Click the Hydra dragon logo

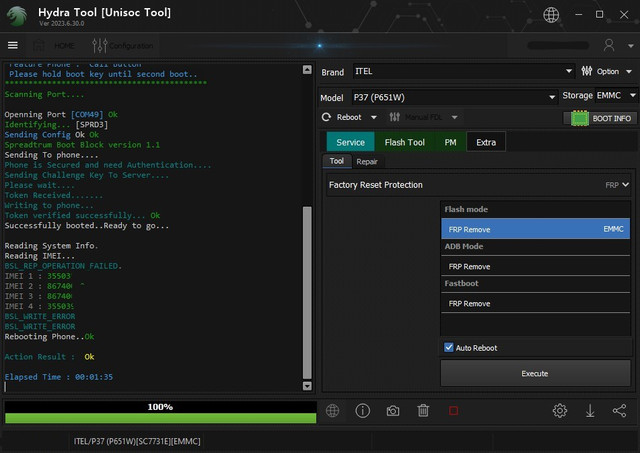[x=17, y=16]
